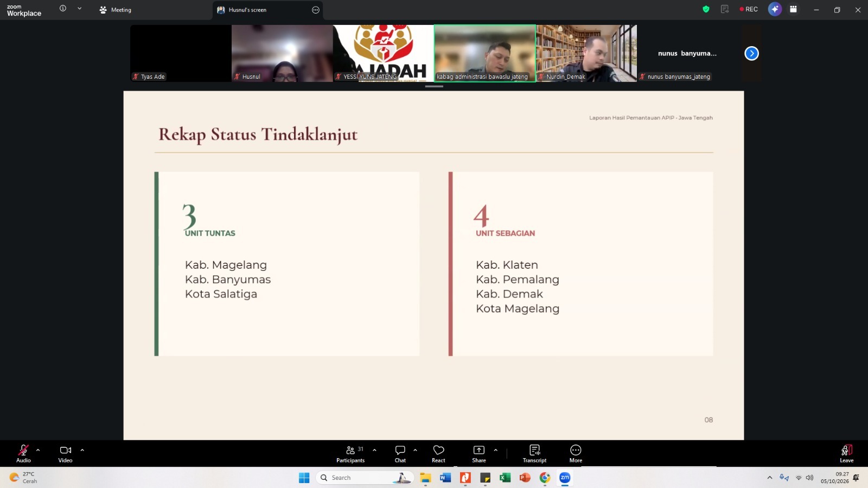Expand video settings arrow
868x488 pixels.
(x=82, y=450)
